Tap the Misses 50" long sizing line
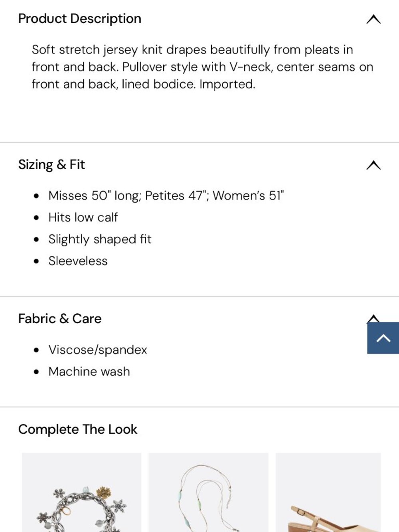This screenshot has width=399, height=532. [x=166, y=196]
